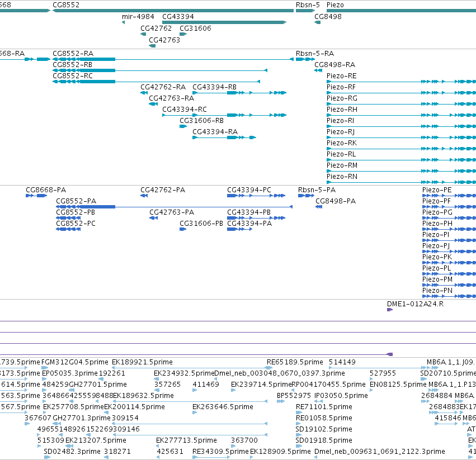This screenshot has width=476, height=460.
Task: Open transcript CG8552-RB
Action: pos(72,65)
